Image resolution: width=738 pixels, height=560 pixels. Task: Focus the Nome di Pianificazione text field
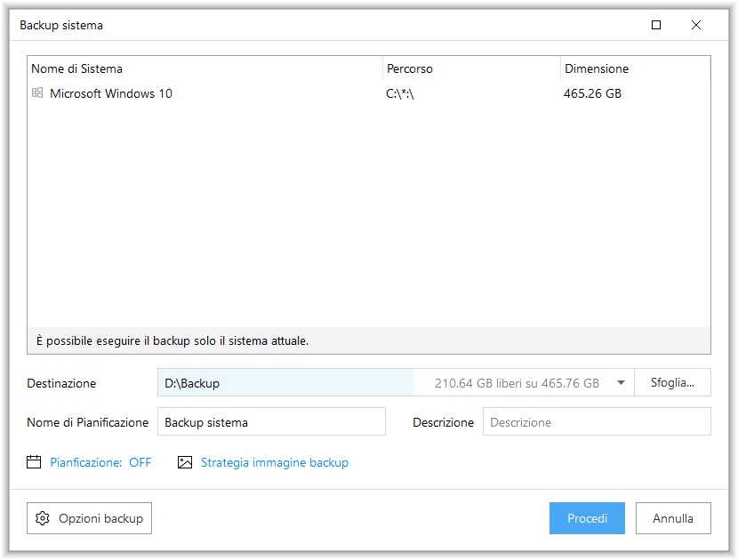pos(271,422)
